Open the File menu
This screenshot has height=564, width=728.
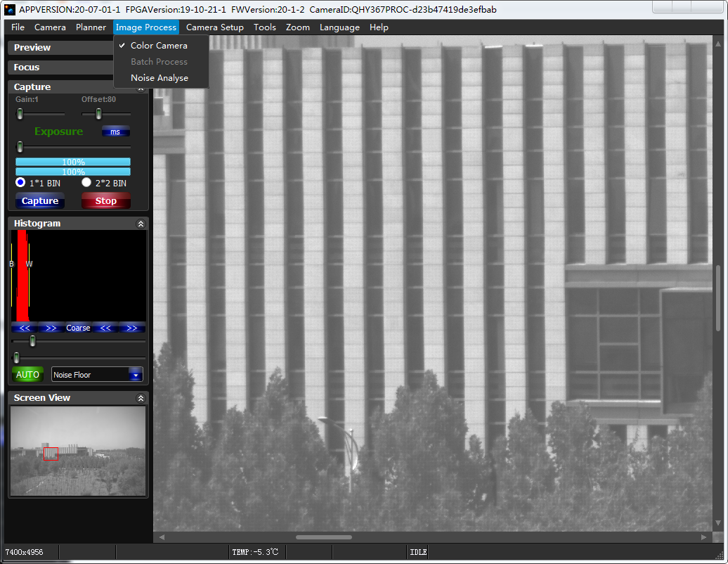[x=18, y=27]
